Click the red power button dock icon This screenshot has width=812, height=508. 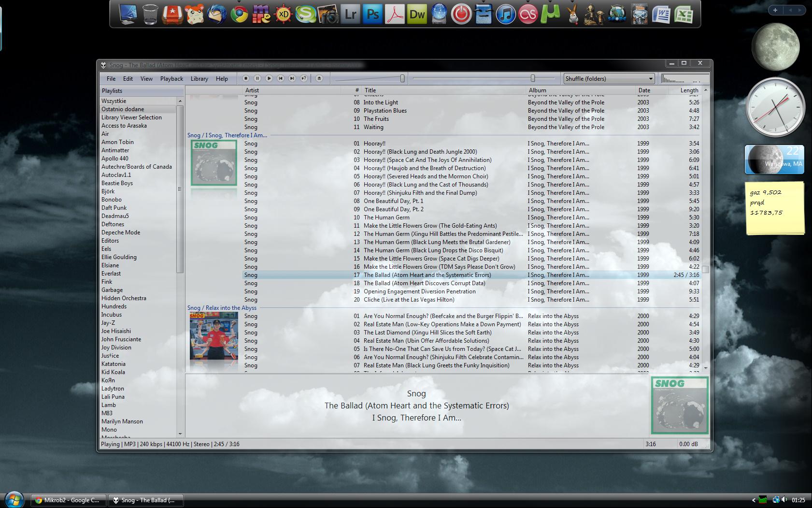coord(461,14)
